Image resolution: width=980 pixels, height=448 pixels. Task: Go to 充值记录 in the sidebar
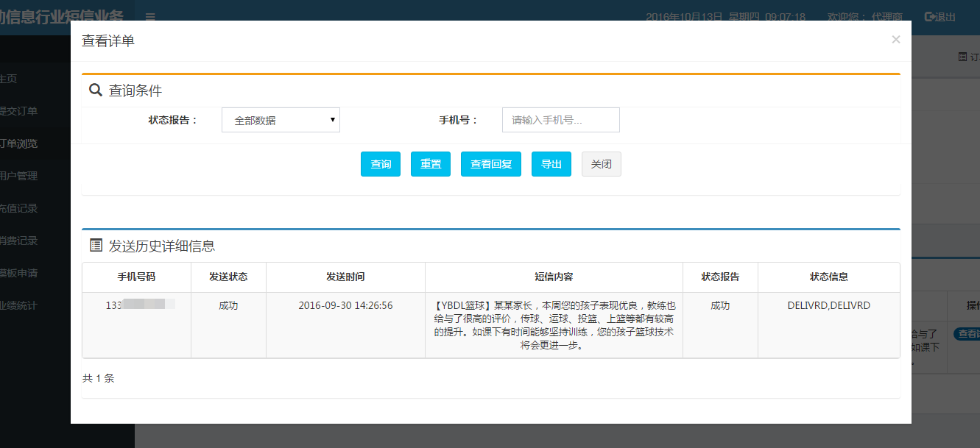[19, 208]
